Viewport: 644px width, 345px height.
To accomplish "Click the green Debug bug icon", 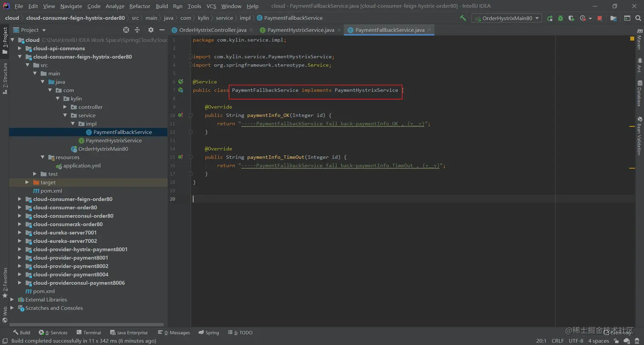I will [x=561, y=18].
